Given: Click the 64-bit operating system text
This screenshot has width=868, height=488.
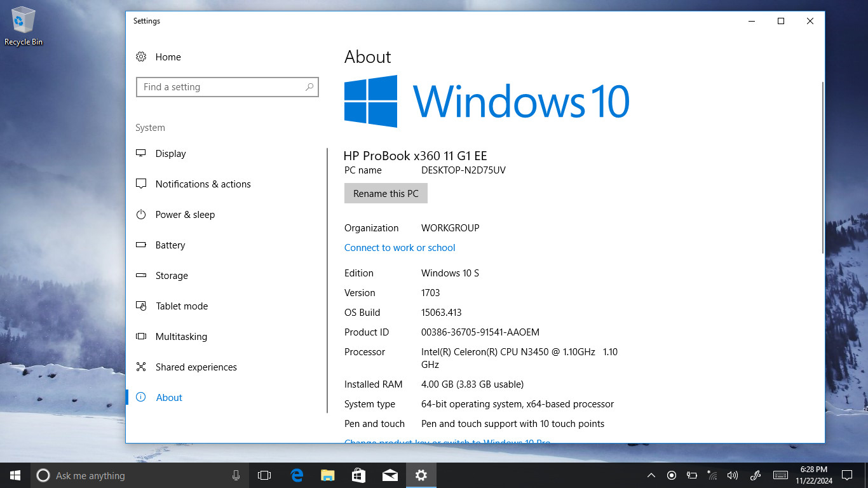Looking at the screenshot, I should tap(517, 403).
